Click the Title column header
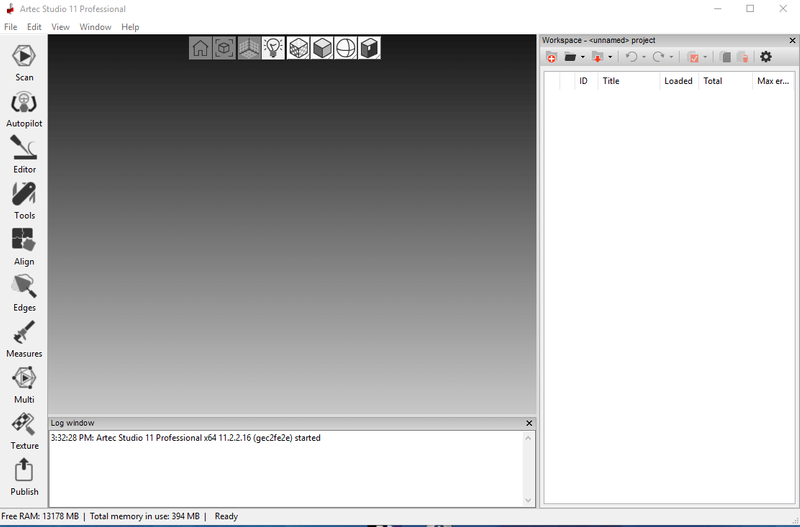800x527 pixels. (611, 81)
